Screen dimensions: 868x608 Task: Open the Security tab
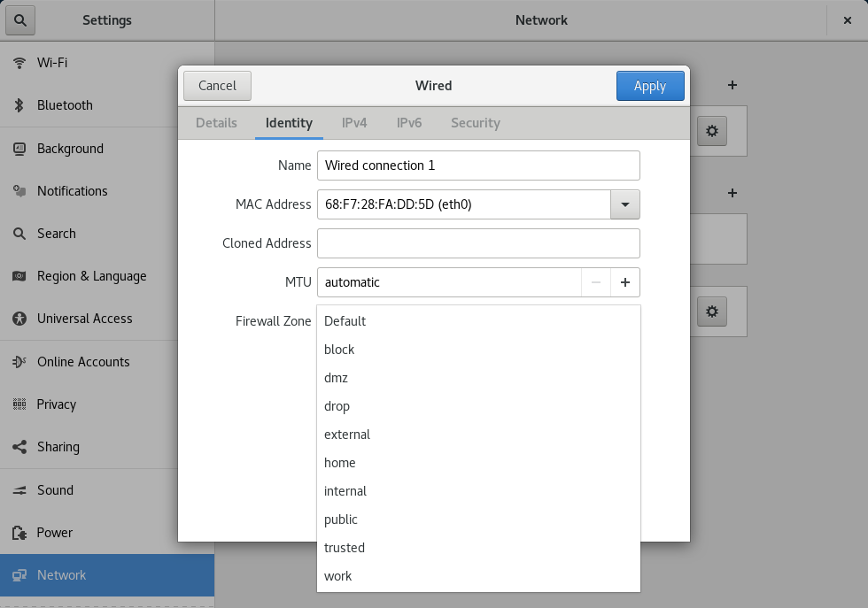pyautogui.click(x=476, y=123)
